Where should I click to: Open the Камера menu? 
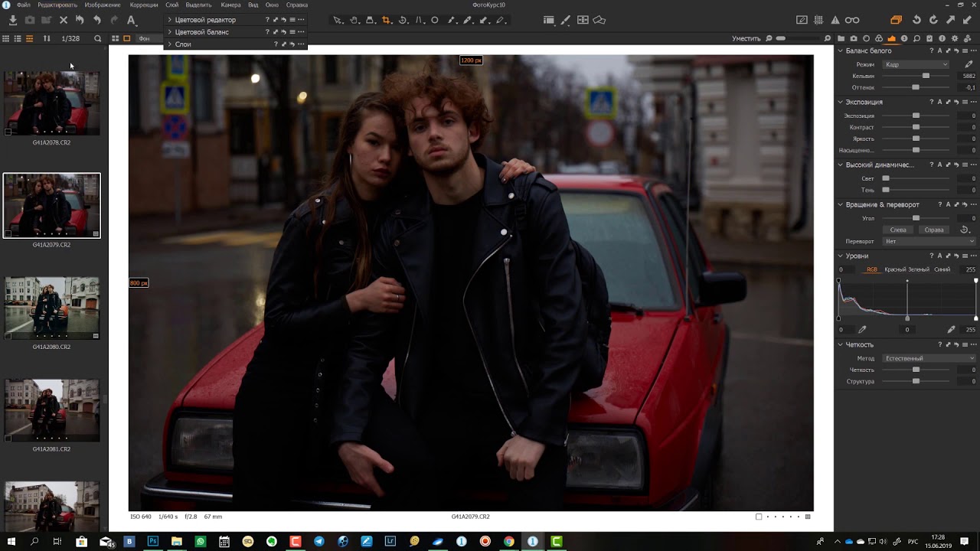point(230,5)
